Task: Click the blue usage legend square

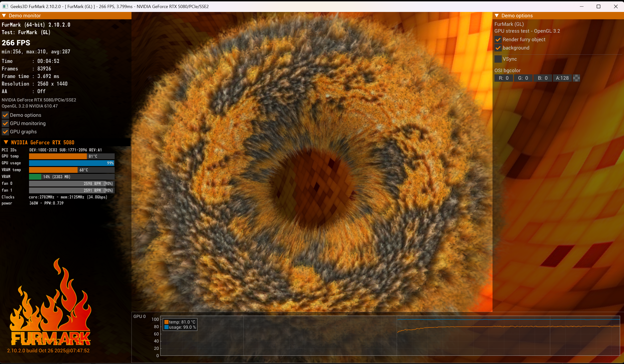Action: (166, 327)
